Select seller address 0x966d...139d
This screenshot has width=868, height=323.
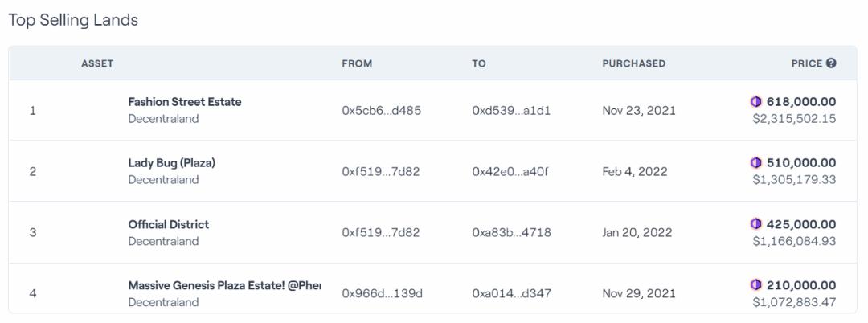point(382,293)
